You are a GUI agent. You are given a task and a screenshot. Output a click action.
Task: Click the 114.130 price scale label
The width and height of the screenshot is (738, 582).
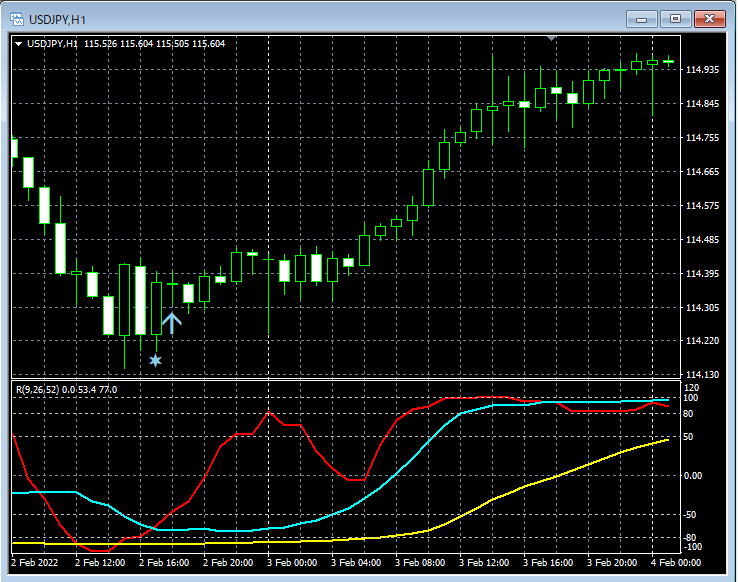(x=702, y=375)
